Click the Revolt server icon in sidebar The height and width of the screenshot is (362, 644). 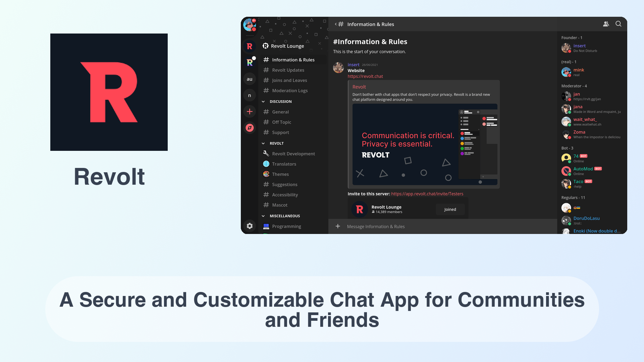250,46
